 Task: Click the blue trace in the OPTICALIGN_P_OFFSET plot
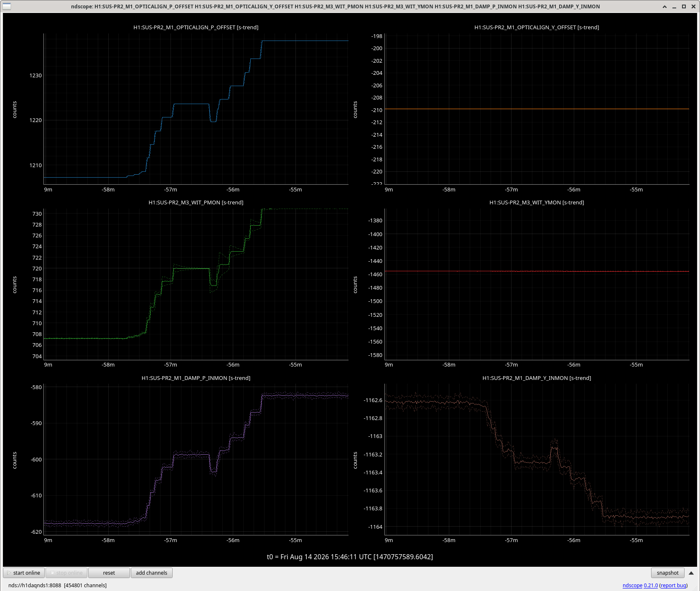click(191, 104)
